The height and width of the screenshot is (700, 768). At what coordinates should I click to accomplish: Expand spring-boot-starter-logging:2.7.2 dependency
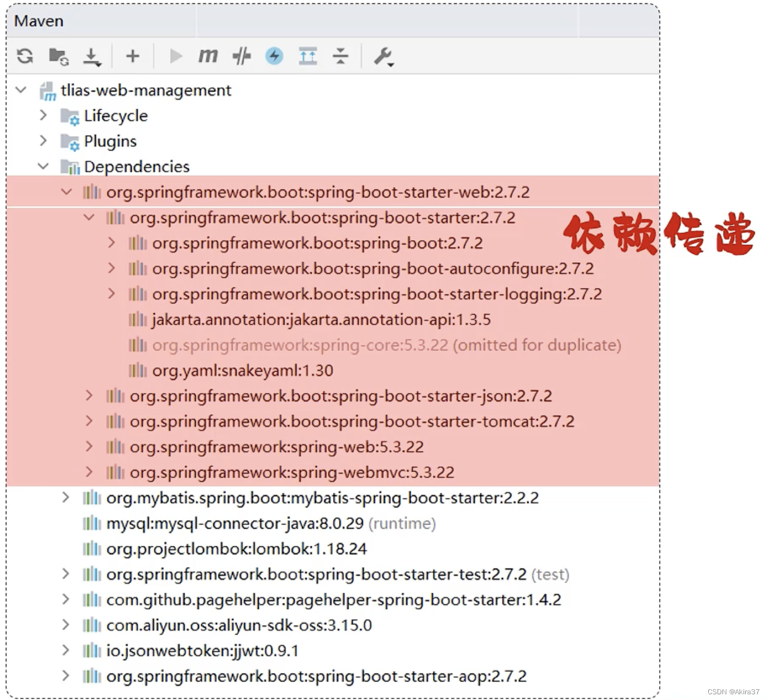(112, 294)
